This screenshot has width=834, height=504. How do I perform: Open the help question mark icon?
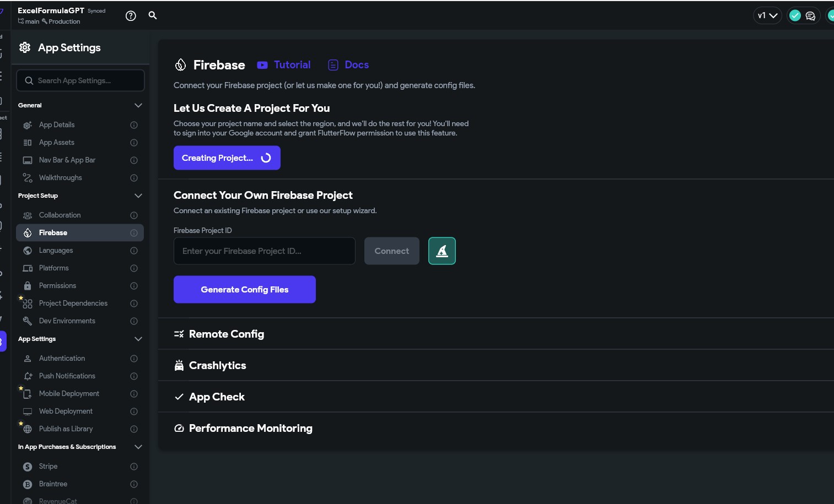tap(131, 16)
